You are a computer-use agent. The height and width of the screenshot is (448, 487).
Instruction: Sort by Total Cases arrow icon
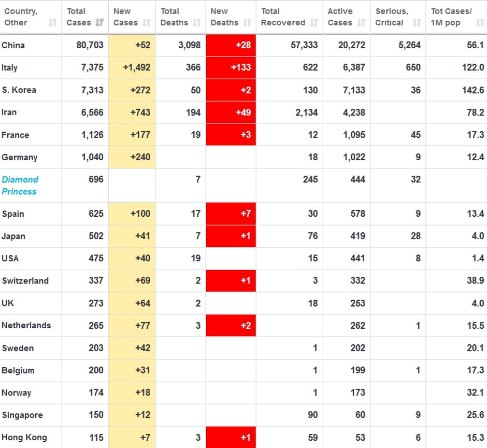[x=99, y=23]
